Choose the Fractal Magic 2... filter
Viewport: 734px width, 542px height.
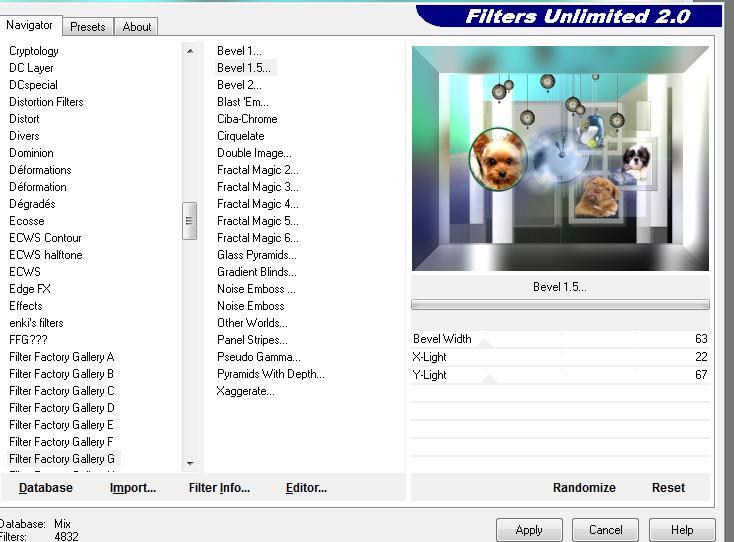pos(257,170)
